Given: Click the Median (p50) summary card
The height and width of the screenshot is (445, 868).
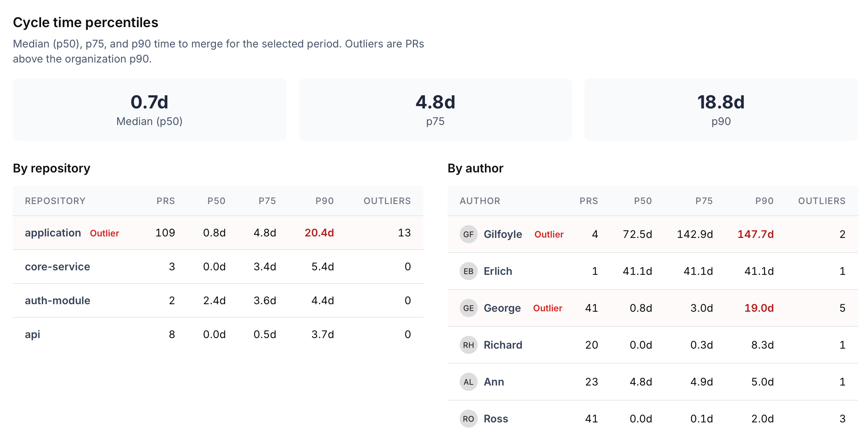Looking at the screenshot, I should (150, 110).
